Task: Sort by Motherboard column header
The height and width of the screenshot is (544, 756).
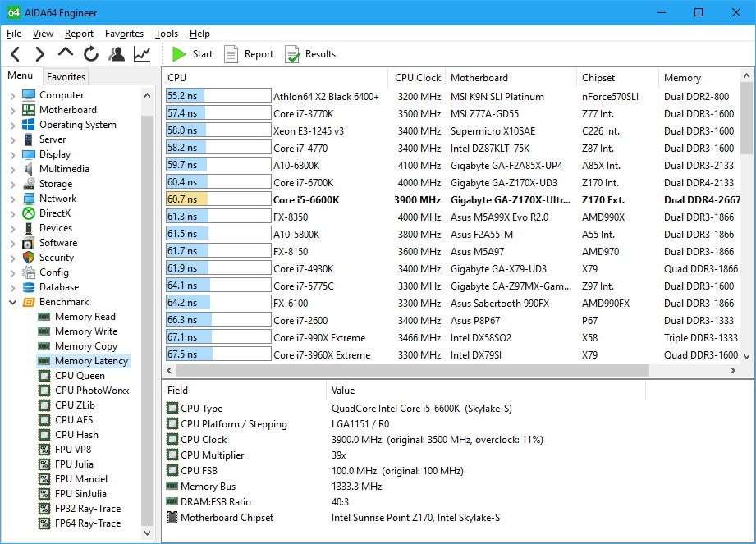Action: [511, 78]
